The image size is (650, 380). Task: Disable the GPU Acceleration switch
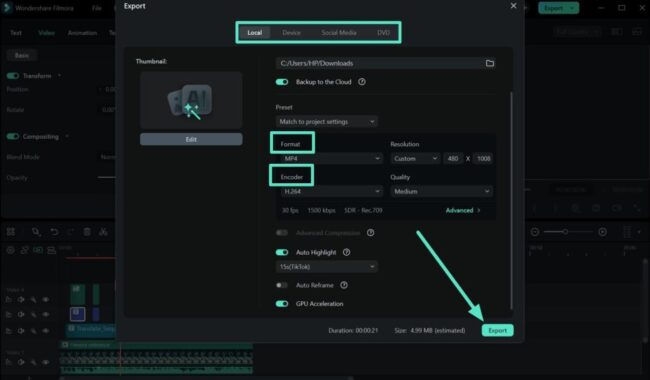click(x=282, y=304)
